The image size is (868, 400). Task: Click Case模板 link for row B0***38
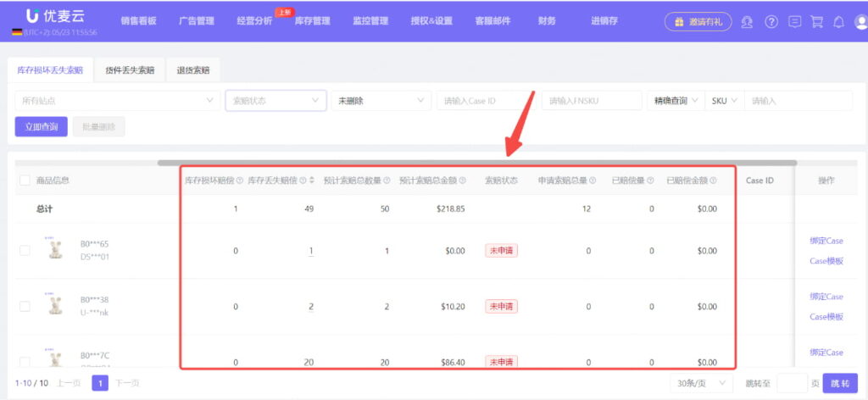coord(826,317)
